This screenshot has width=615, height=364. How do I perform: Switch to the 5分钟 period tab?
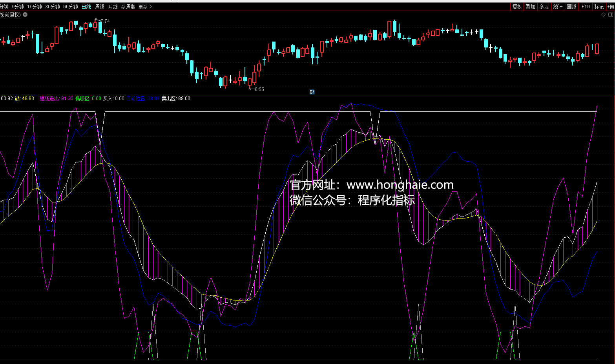(18, 7)
